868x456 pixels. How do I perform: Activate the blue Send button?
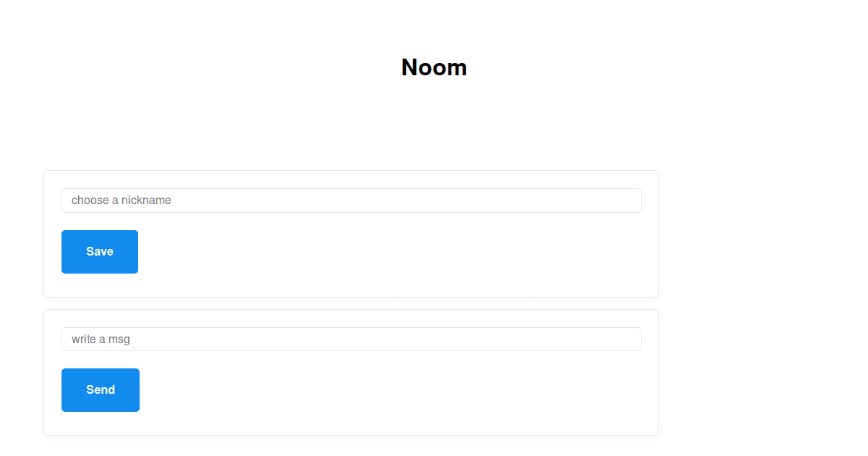(101, 390)
